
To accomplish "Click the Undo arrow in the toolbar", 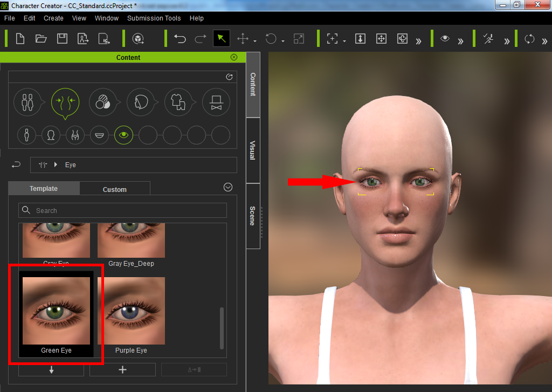I will coord(180,39).
